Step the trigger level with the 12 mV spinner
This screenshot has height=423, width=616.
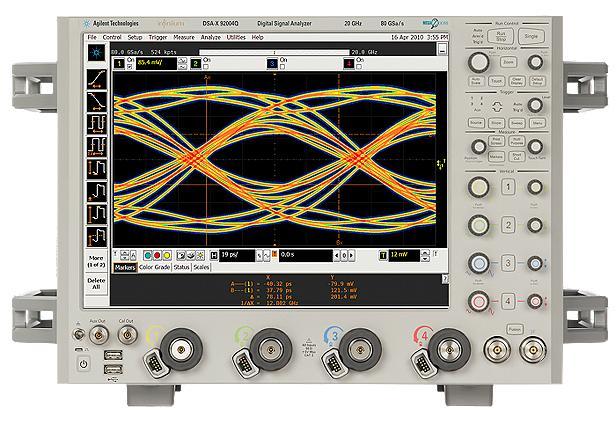[x=425, y=256]
